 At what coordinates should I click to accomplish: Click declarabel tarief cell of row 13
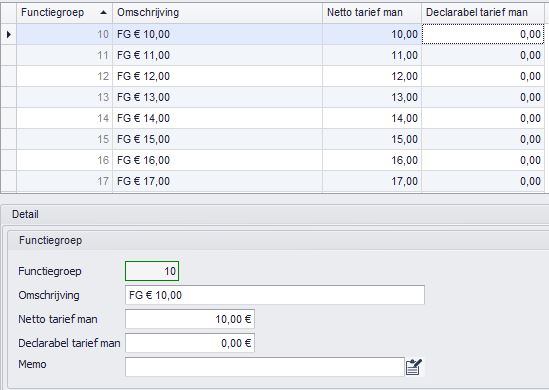483,97
